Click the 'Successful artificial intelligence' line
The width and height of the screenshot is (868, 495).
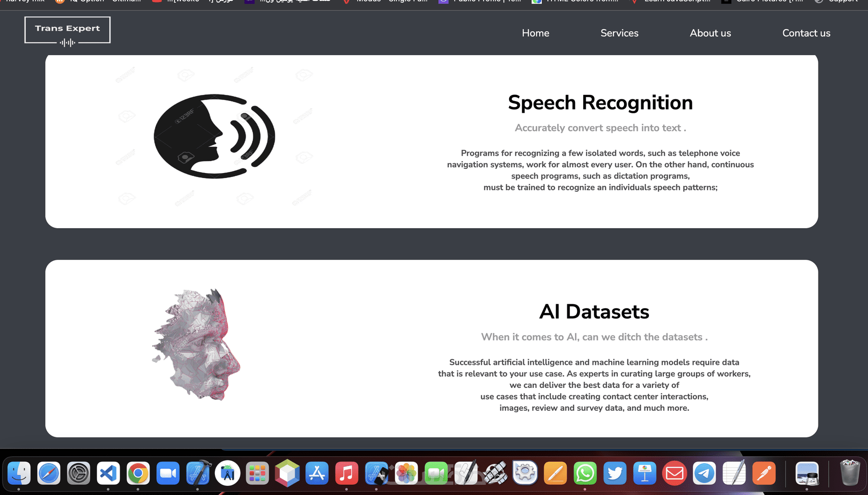point(594,362)
